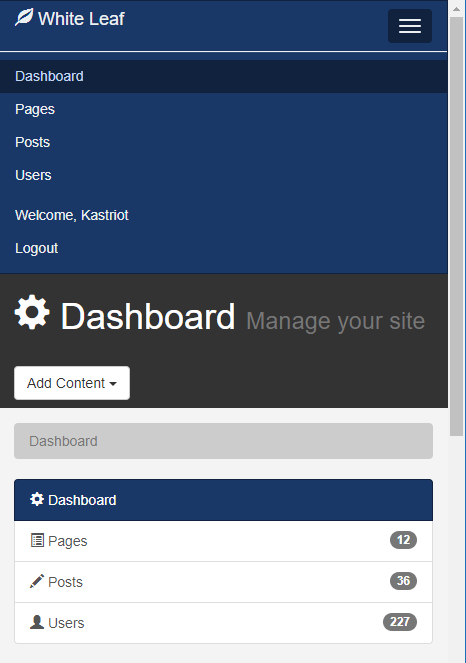Click the White Leaf feather logo icon
466x663 pixels.
point(24,18)
